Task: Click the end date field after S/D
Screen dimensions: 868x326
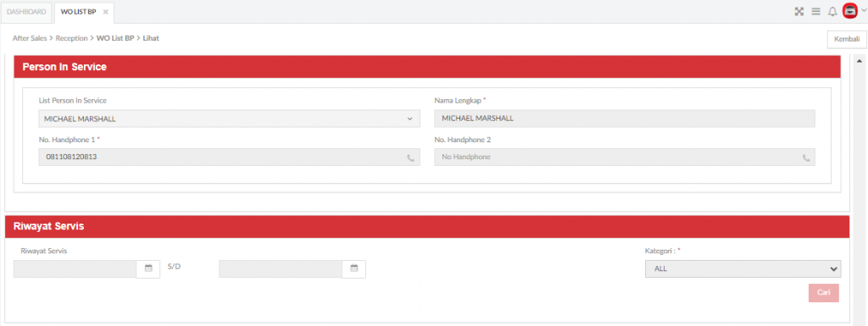Action: click(x=280, y=268)
